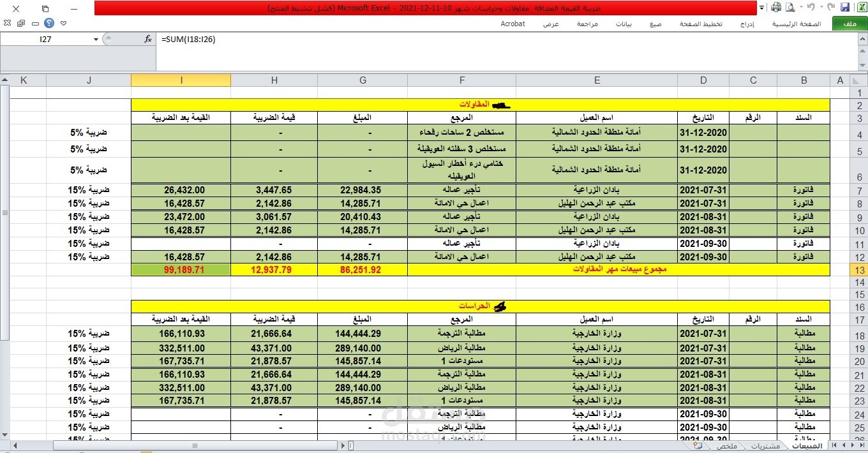This screenshot has width=868, height=453.
Task: Click the Name Box showing I27
Action: (46, 40)
